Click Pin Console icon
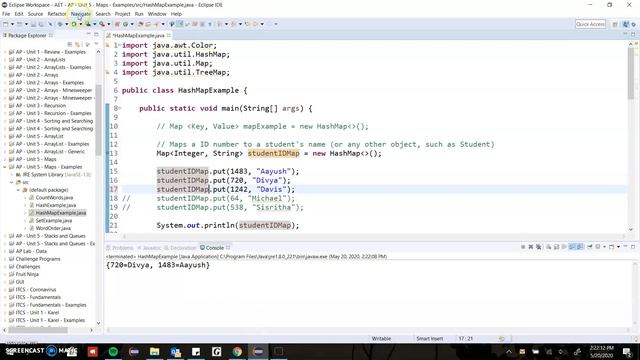 pos(589,247)
